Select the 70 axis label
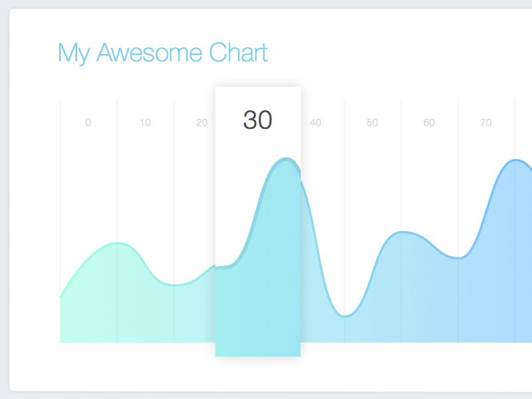 point(486,122)
